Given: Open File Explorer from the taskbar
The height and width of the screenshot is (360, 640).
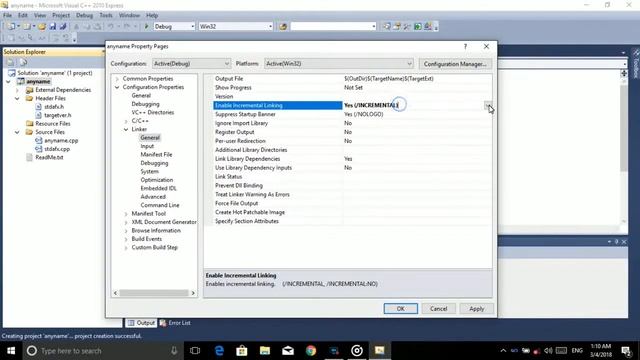Looking at the screenshot, I should click(265, 351).
